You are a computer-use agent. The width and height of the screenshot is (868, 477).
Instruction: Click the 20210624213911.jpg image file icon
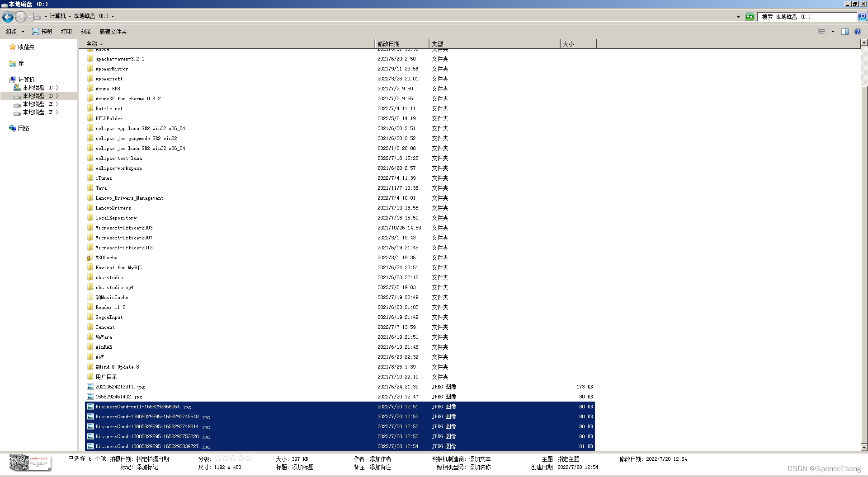click(x=90, y=387)
